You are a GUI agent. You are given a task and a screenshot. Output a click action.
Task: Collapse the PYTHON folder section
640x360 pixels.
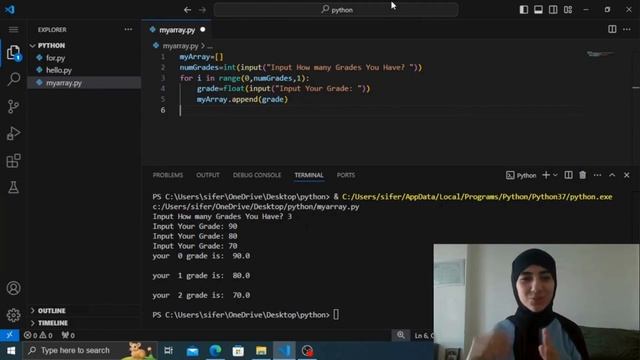pyautogui.click(x=51, y=45)
